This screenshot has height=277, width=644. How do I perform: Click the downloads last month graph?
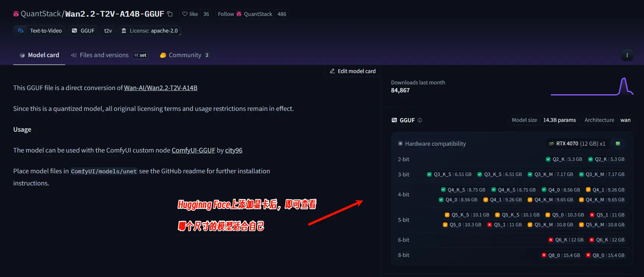[592, 87]
